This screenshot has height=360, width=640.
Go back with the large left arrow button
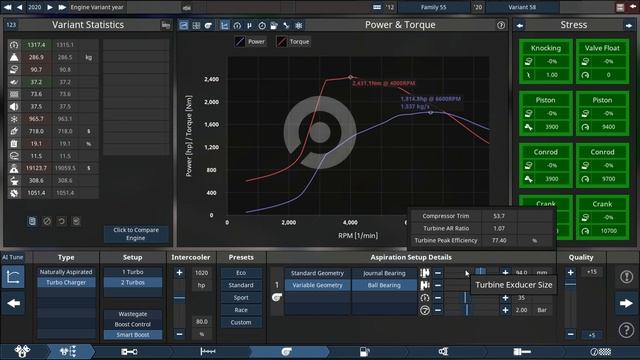coord(13,303)
